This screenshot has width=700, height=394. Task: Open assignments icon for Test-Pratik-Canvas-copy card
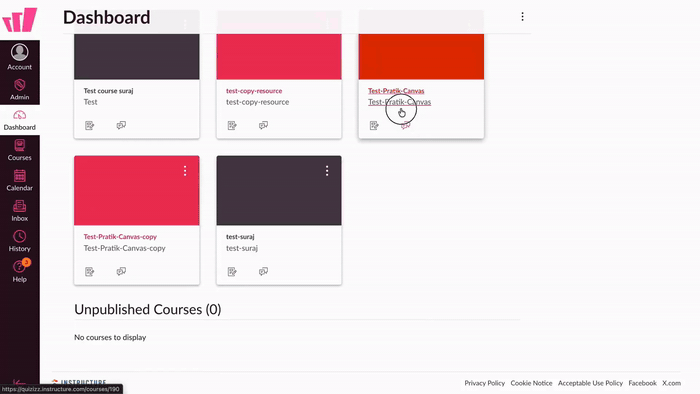[90, 271]
